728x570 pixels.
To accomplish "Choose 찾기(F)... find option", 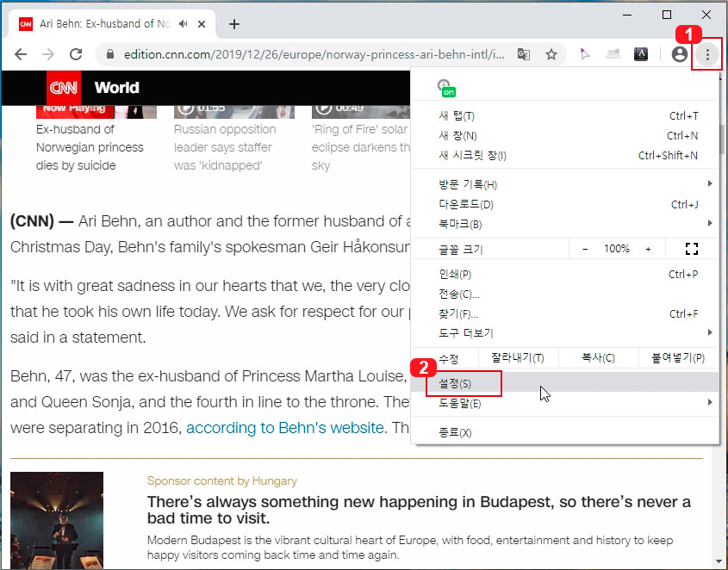I will point(565,313).
